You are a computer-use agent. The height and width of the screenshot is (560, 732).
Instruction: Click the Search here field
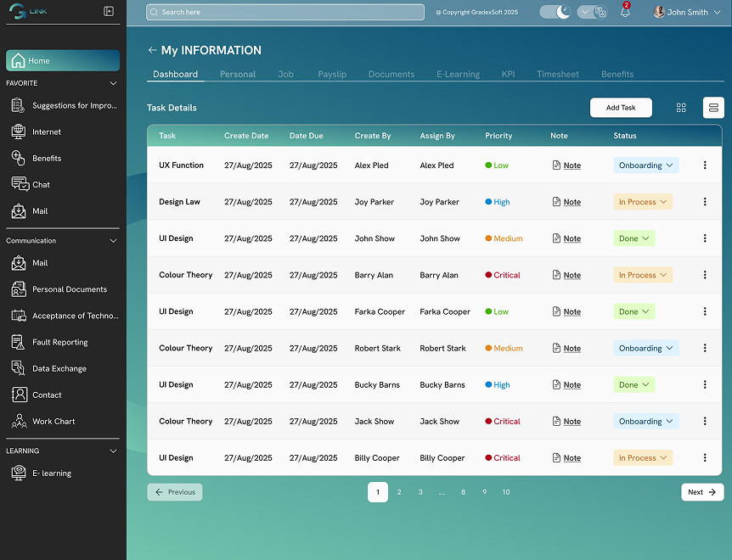285,12
